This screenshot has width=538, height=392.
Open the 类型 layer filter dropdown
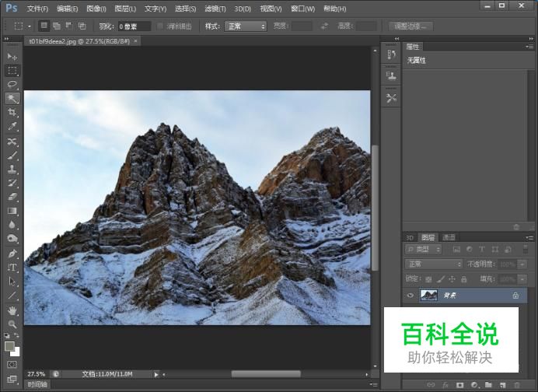coord(424,250)
